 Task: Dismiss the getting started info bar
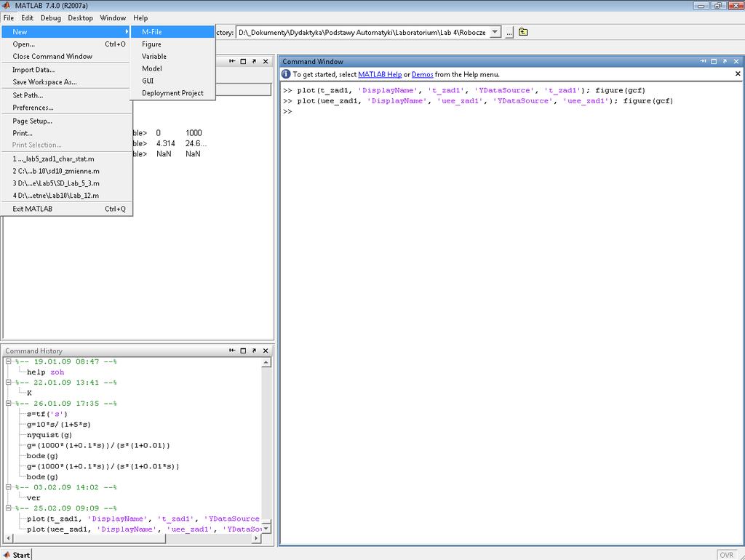coord(738,73)
